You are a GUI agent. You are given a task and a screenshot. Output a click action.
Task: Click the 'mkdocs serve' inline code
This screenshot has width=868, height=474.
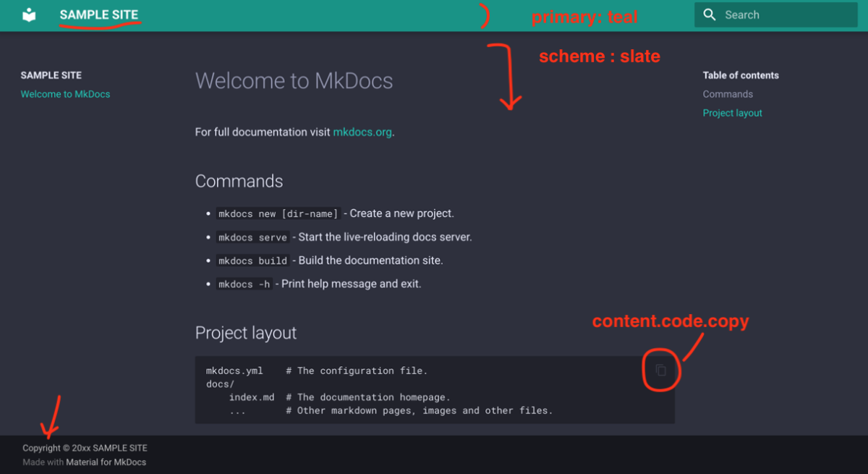point(252,237)
